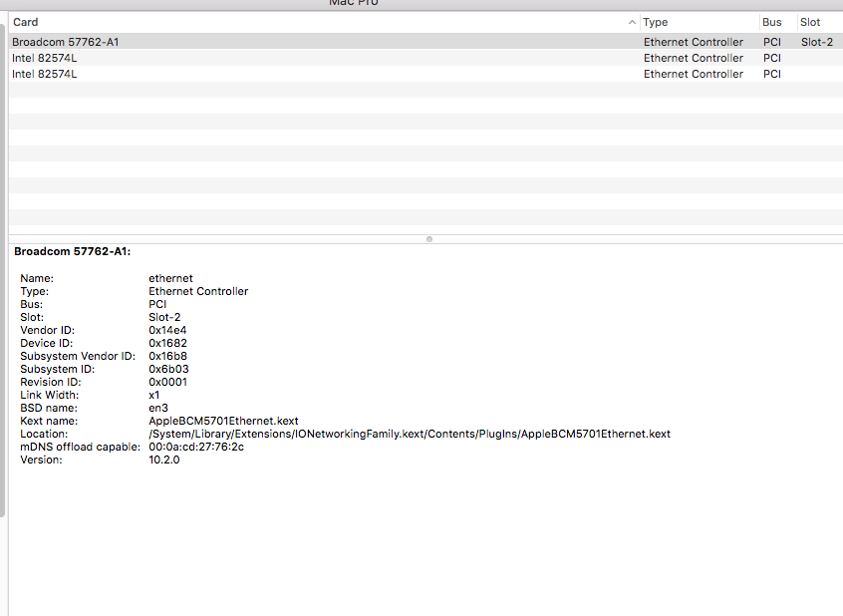Click Slot-2 cell in Broadcom row
Screen dimensions: 843x616
(817, 42)
